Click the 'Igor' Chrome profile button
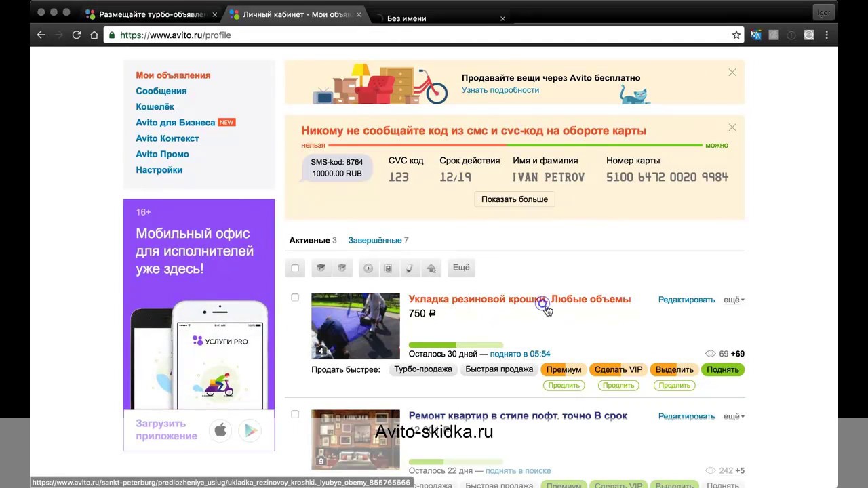The height and width of the screenshot is (488, 868). point(823,12)
